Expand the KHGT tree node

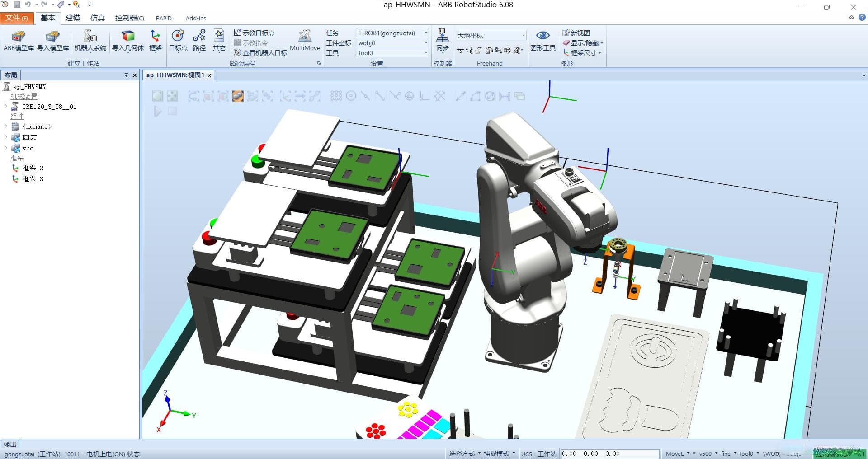[5, 137]
